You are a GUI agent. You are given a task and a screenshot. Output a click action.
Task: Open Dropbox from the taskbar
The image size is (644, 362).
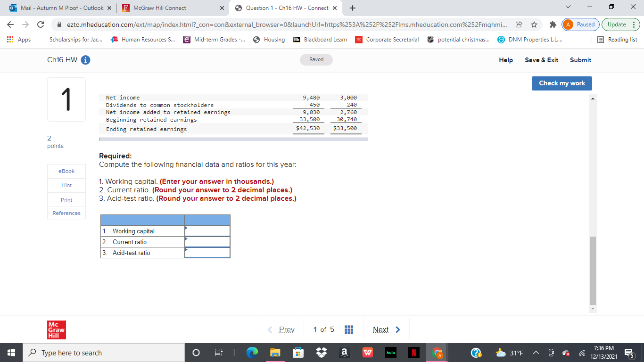pyautogui.click(x=322, y=353)
